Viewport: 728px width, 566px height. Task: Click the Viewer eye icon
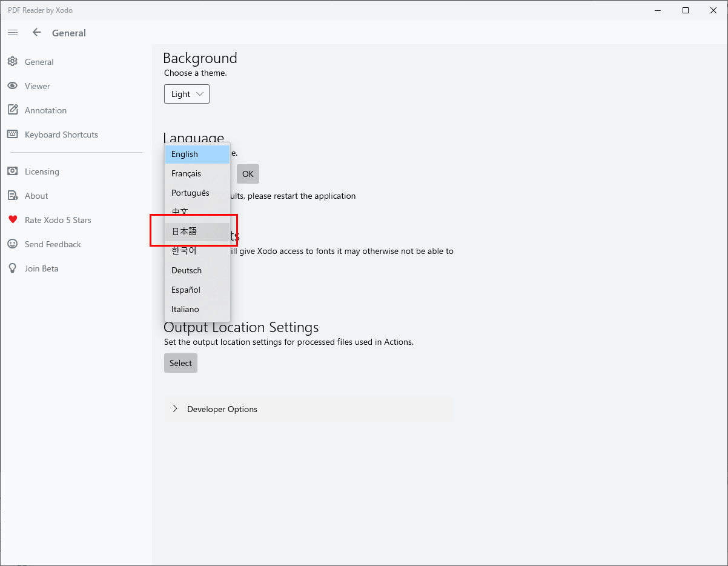coord(12,86)
